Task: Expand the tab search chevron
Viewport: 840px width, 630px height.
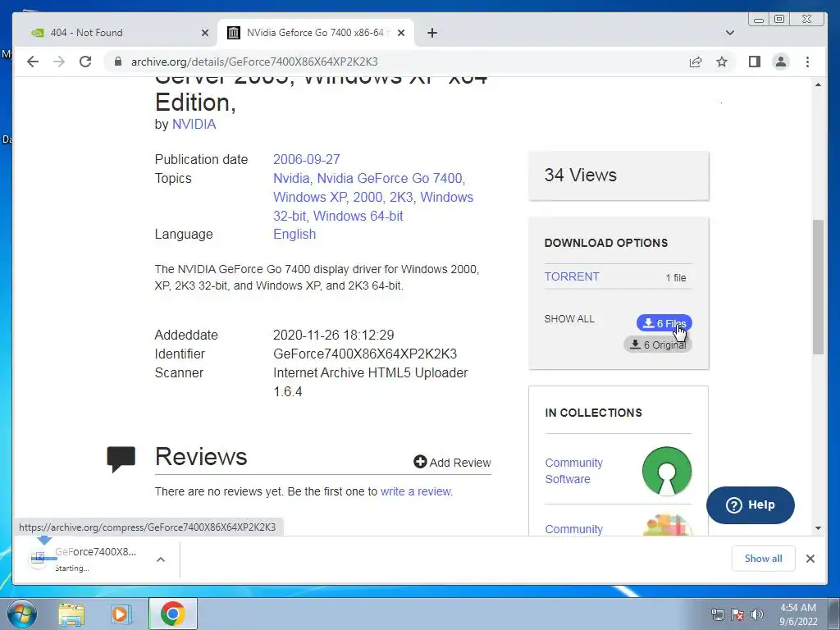Action: [729, 33]
